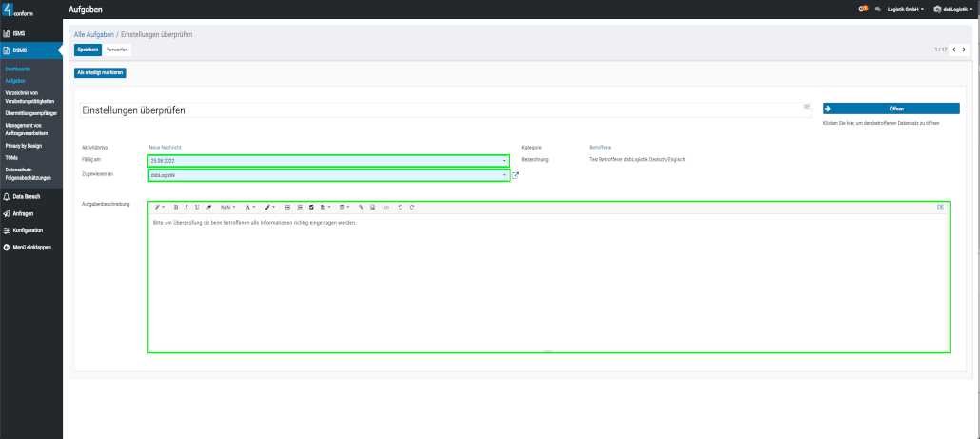Click the Speichern button
The image size is (980, 439).
click(x=88, y=50)
